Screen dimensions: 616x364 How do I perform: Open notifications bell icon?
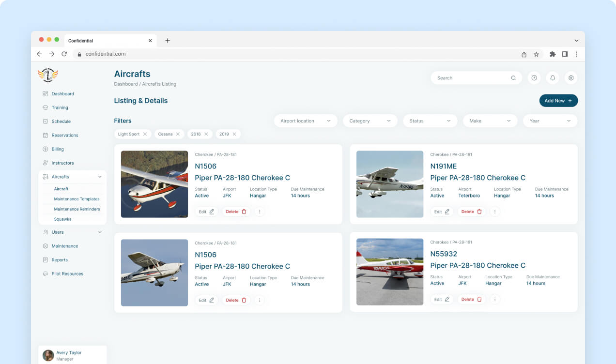tap(553, 78)
